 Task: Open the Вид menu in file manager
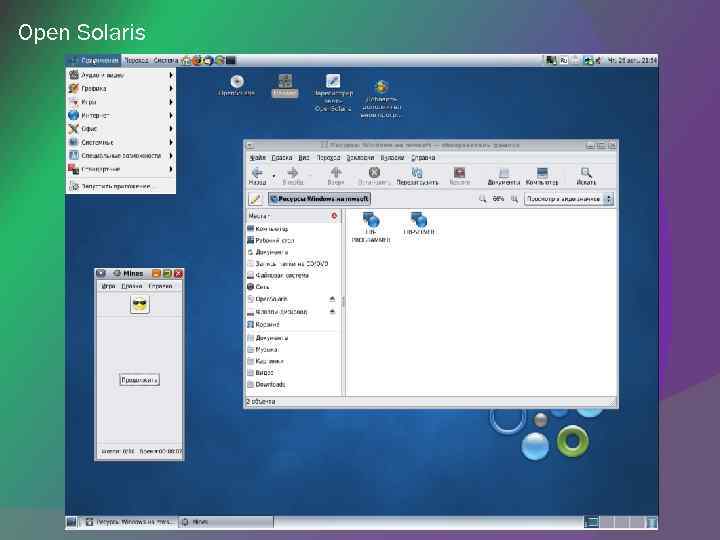pos(304,158)
